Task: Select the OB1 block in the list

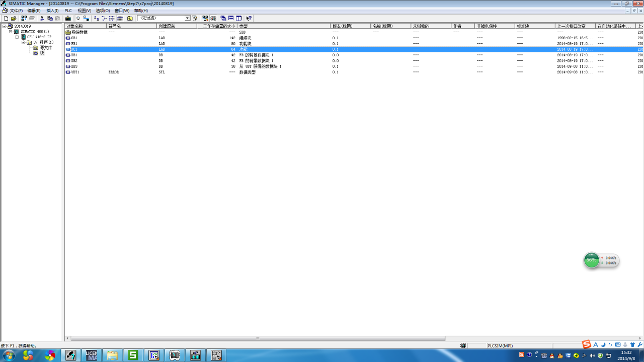Action: pos(74,38)
